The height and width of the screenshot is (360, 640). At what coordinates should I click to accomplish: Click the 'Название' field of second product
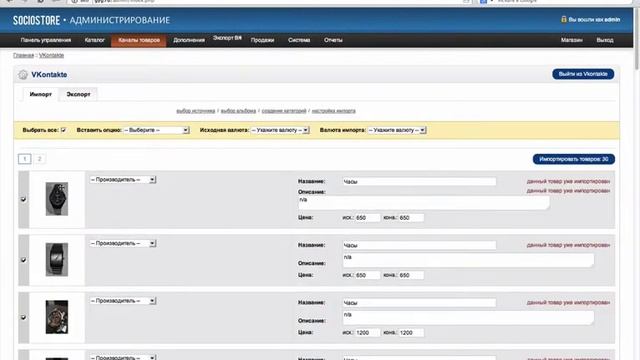click(x=419, y=245)
